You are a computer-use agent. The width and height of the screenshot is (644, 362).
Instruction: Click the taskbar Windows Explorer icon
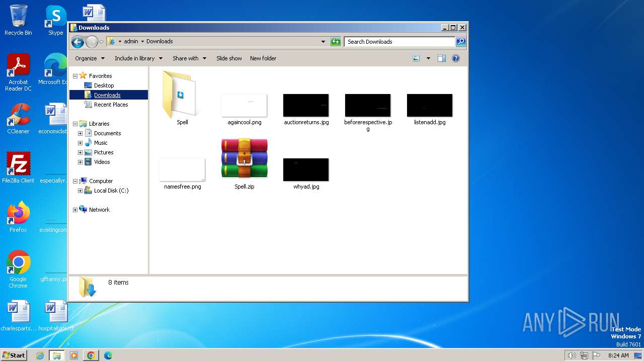tap(57, 355)
